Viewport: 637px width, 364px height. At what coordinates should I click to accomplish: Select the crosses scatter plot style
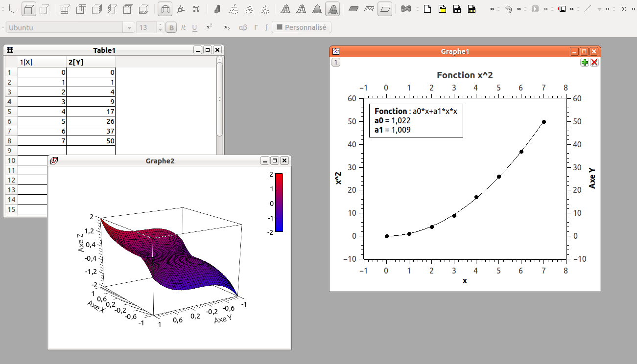[x=265, y=9]
